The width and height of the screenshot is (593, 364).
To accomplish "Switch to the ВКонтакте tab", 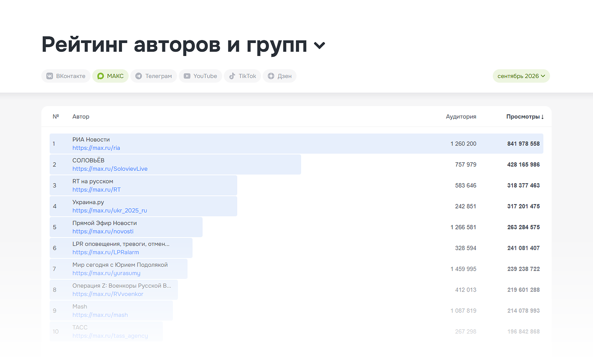I will click(x=66, y=76).
